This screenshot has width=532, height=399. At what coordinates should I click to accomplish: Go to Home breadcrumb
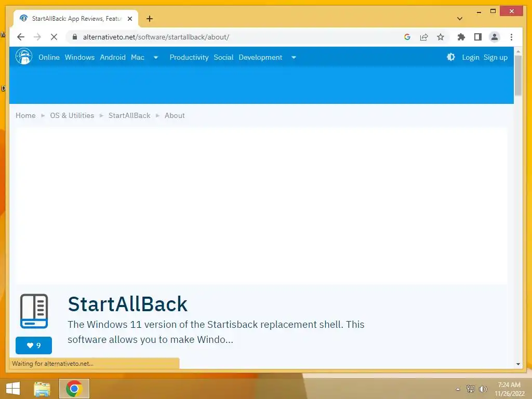tap(25, 115)
